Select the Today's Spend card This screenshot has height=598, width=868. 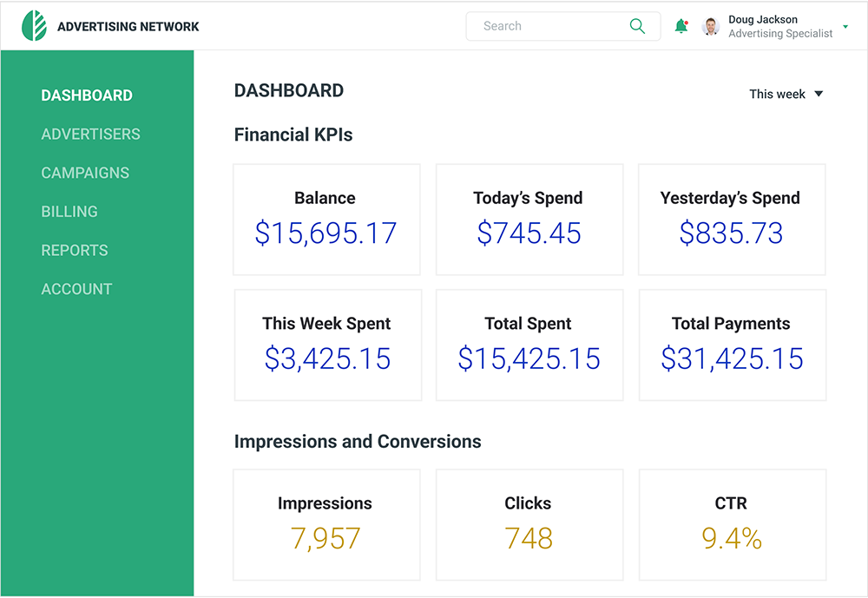click(529, 220)
